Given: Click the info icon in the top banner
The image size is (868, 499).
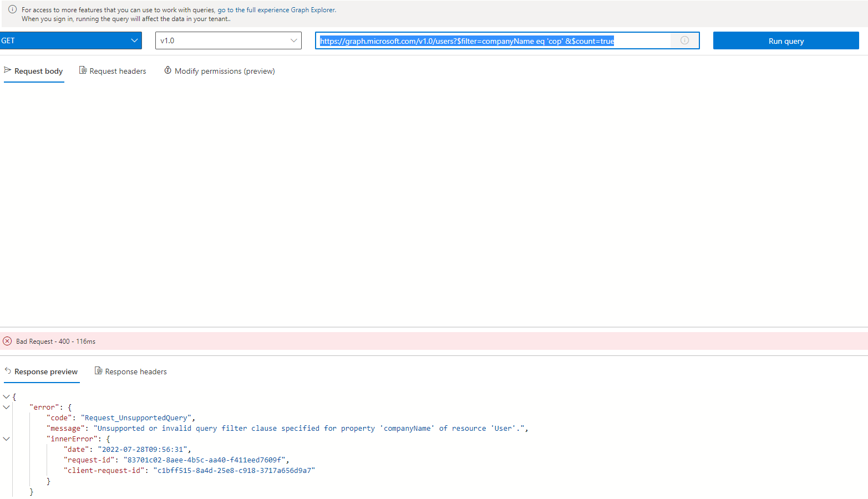Looking at the screenshot, I should coord(12,9).
